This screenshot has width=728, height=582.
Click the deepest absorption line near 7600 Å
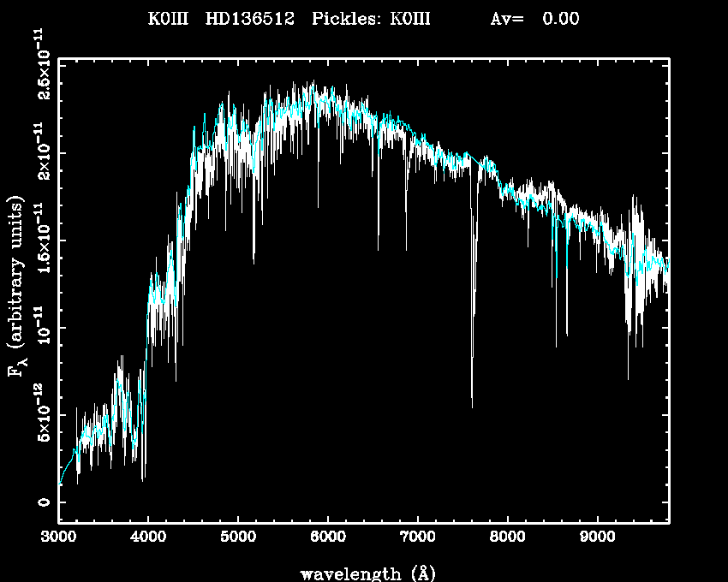click(472, 406)
